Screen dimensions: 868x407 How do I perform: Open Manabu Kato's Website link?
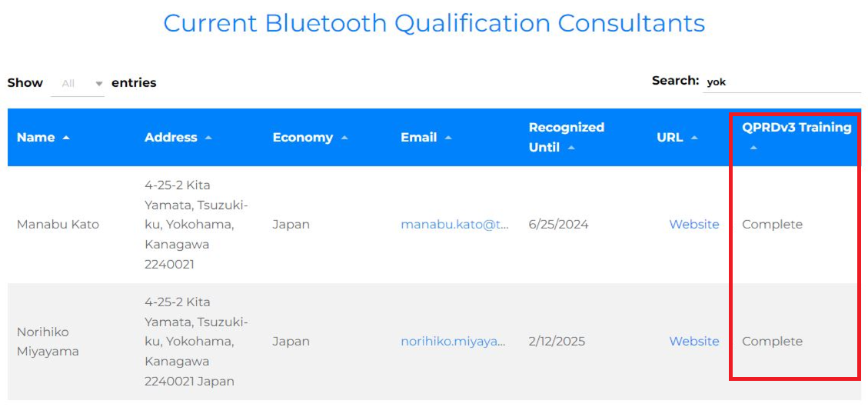694,224
